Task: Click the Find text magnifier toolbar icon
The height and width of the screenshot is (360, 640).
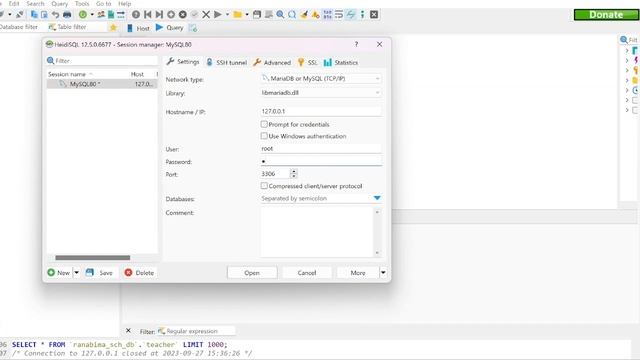Action: click(280, 15)
